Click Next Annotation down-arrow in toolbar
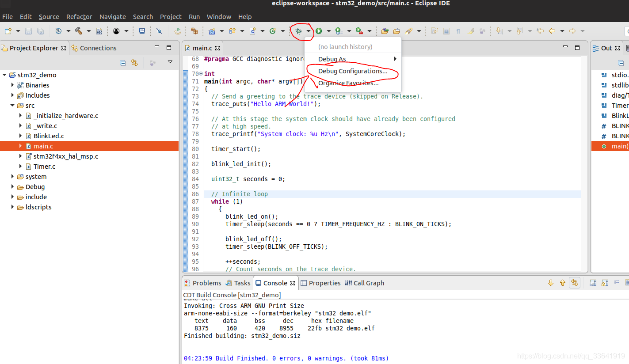629x364 pixels. (x=499, y=31)
